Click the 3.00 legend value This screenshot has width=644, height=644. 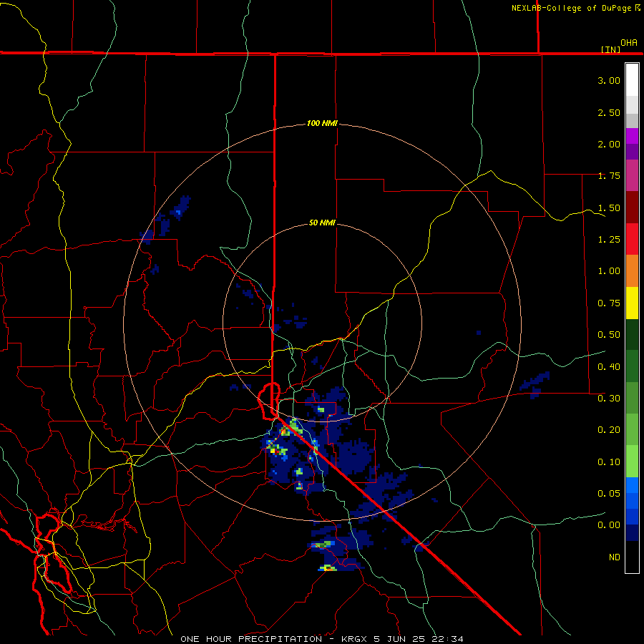[x=609, y=80]
